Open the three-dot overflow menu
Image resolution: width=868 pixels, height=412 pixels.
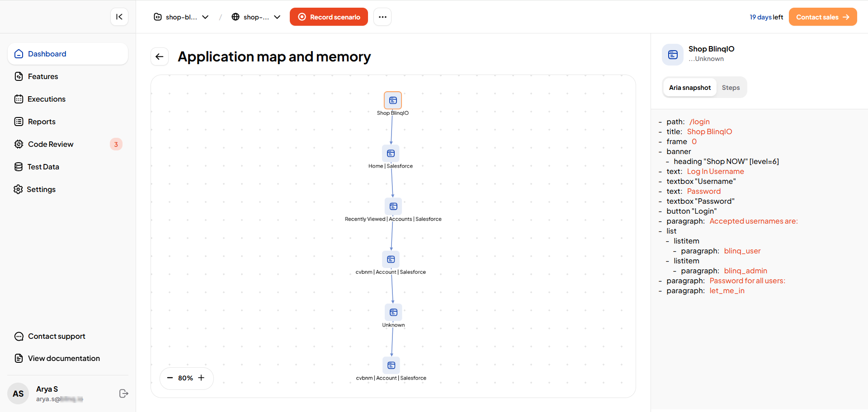382,17
